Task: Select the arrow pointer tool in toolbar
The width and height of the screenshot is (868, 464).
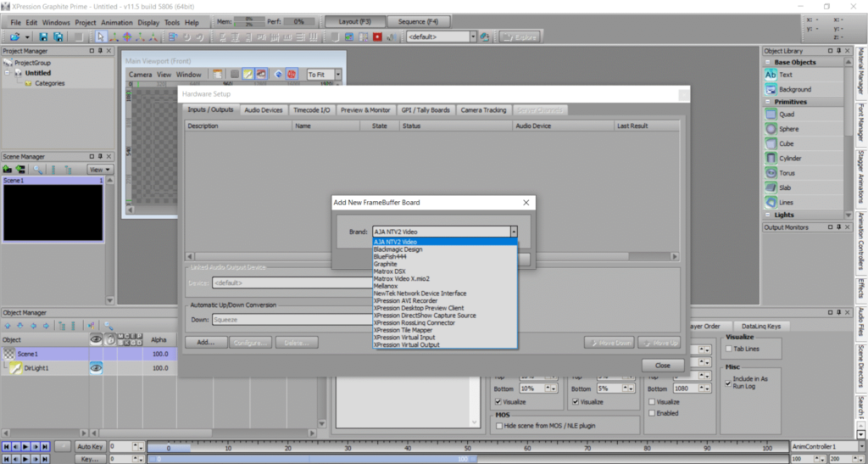Action: click(100, 36)
